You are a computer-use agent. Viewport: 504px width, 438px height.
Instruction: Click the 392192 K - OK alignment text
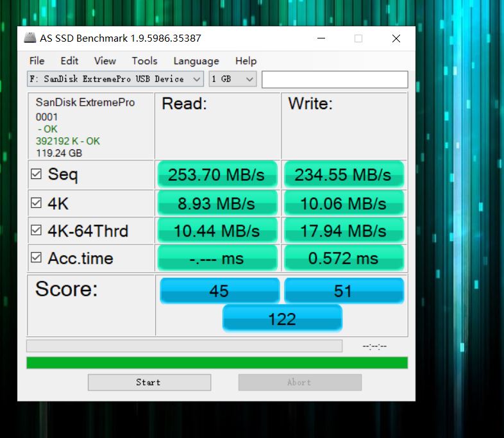pos(68,141)
